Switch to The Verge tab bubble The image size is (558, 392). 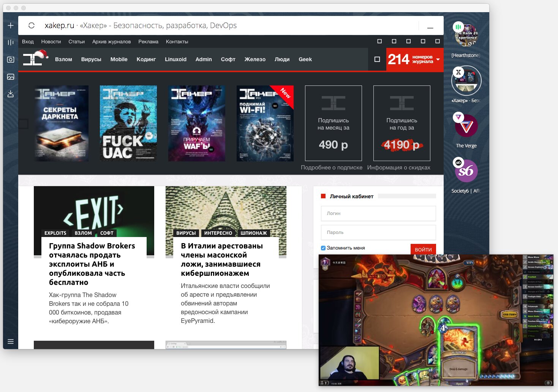click(466, 126)
